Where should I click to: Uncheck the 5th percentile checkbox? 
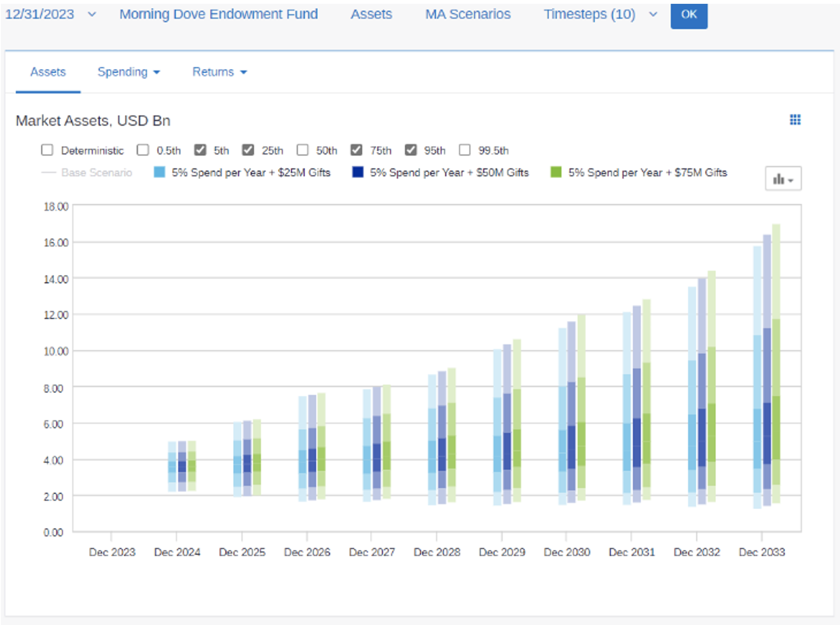click(200, 150)
